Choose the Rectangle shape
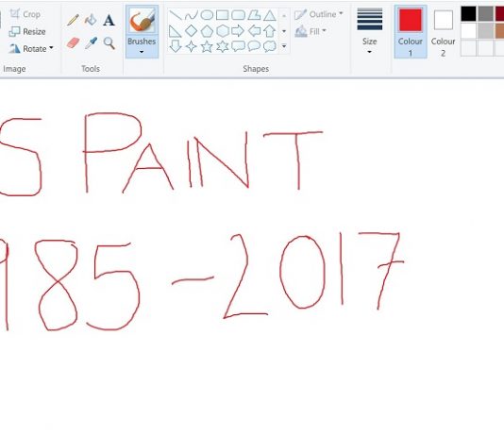This screenshot has height=436, width=504. click(223, 15)
